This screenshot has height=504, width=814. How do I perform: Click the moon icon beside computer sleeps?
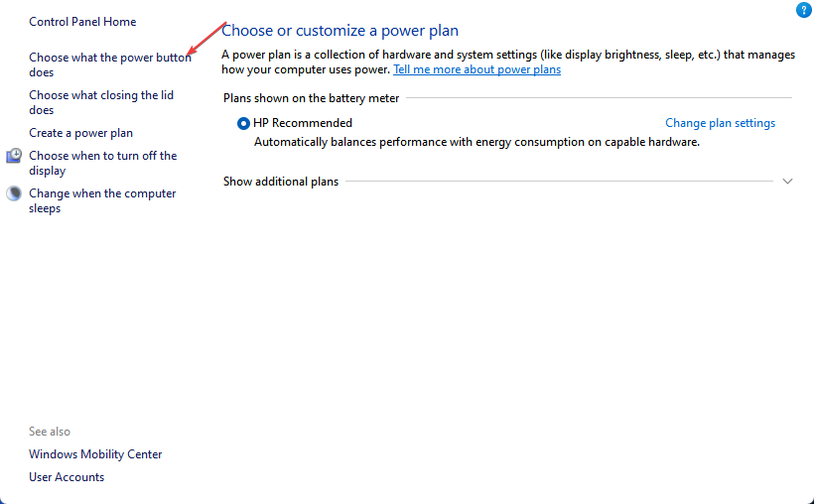(x=14, y=193)
